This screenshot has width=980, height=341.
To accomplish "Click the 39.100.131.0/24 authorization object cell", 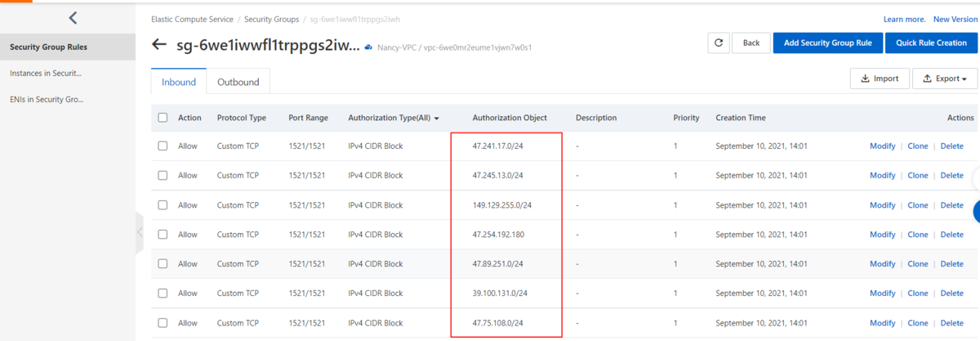I will pyautogui.click(x=500, y=293).
